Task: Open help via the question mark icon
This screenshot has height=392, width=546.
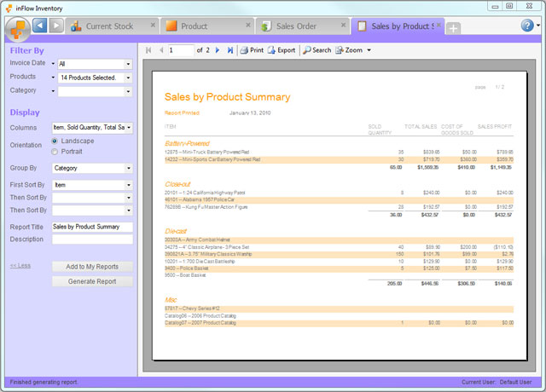Action: (527, 26)
